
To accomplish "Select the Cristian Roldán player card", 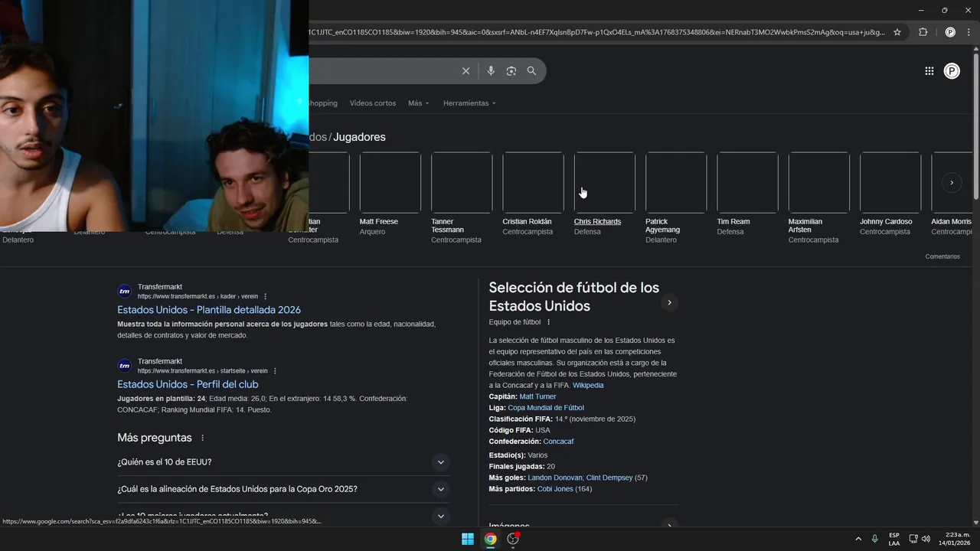I will point(533,194).
